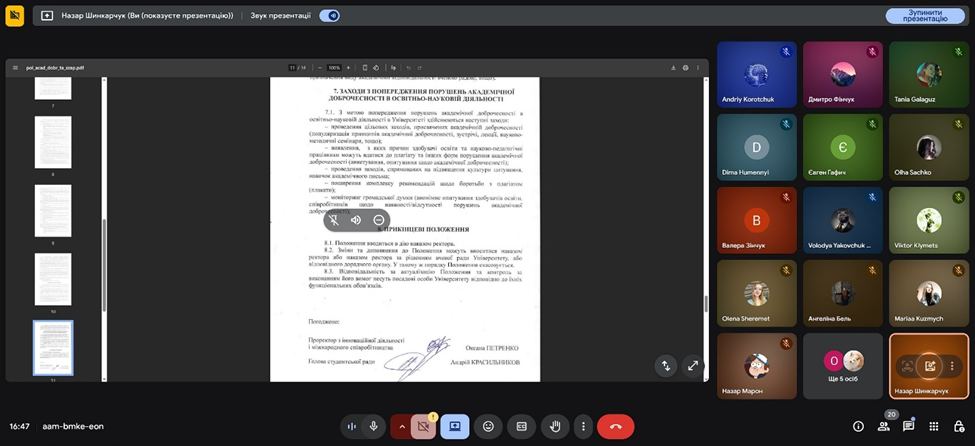Viewport: 975px width, 446px height.
Task: Open host controls lock icon
Action: pos(959,426)
